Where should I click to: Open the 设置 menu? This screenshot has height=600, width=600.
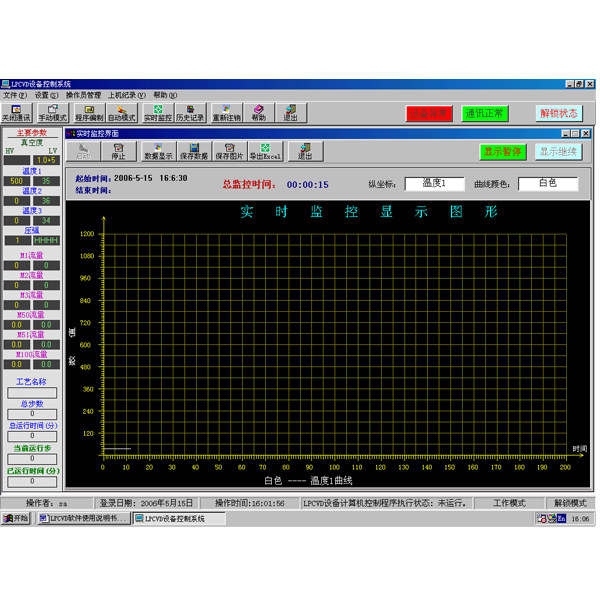point(46,95)
